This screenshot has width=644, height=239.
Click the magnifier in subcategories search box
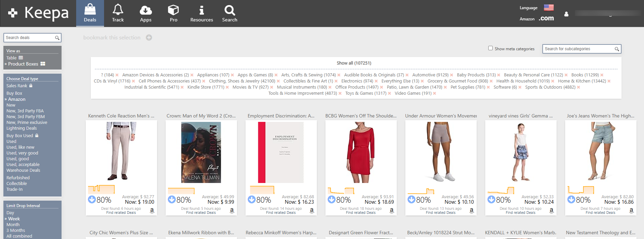(617, 49)
